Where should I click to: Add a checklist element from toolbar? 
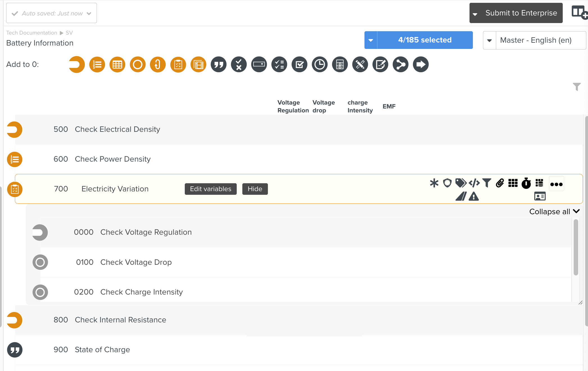[279, 65]
